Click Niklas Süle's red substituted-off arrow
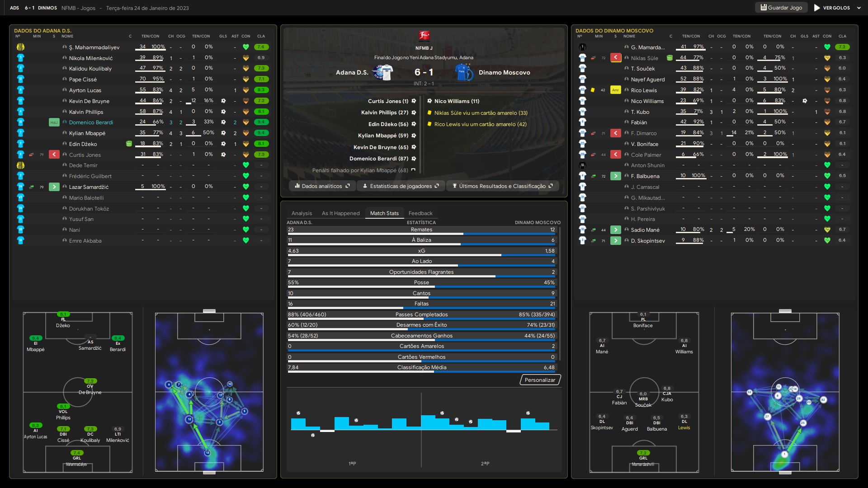This screenshot has height=488, width=868. click(616, 58)
